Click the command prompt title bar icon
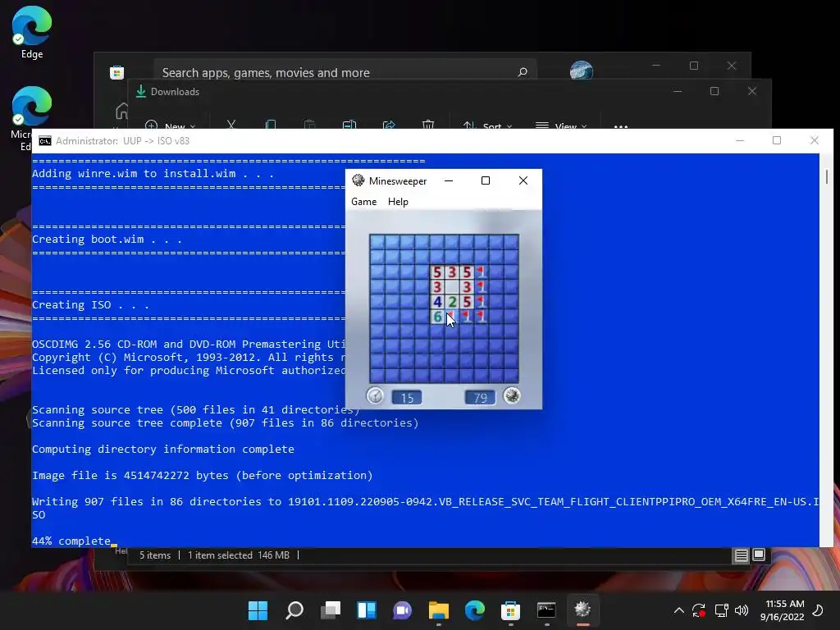Screen dimensions: 840x630 pos(45,141)
